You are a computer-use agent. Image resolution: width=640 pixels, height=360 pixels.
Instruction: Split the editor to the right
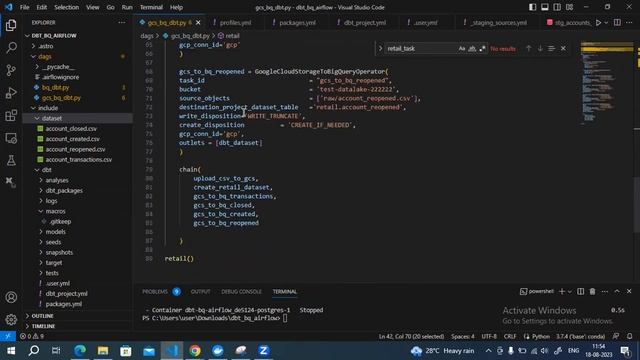(x=617, y=22)
